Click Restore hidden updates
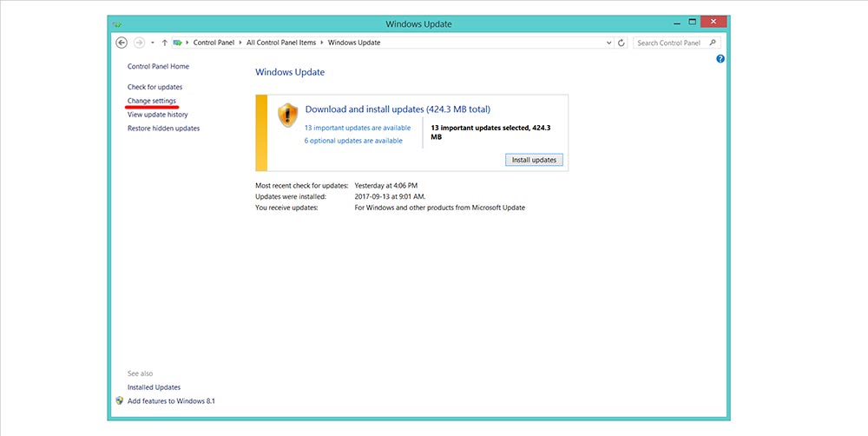 (164, 129)
